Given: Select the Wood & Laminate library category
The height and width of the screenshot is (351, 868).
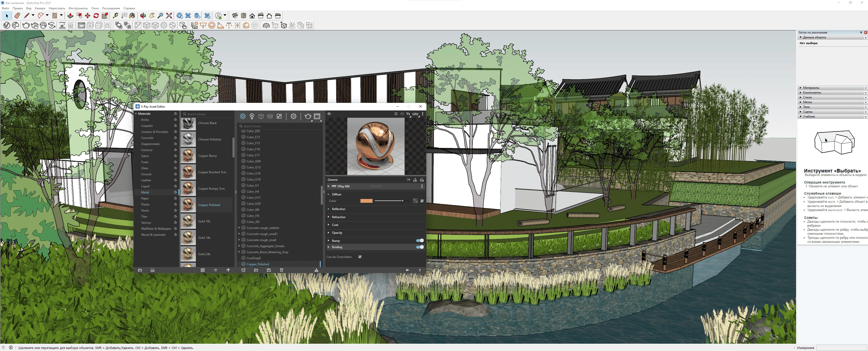Looking at the screenshot, I should (x=153, y=235).
